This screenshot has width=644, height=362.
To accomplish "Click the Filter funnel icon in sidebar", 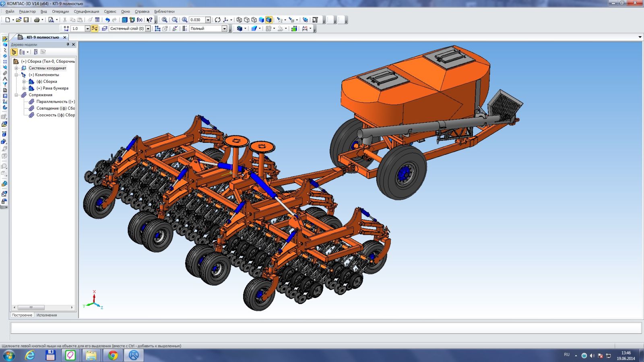I will [5, 84].
